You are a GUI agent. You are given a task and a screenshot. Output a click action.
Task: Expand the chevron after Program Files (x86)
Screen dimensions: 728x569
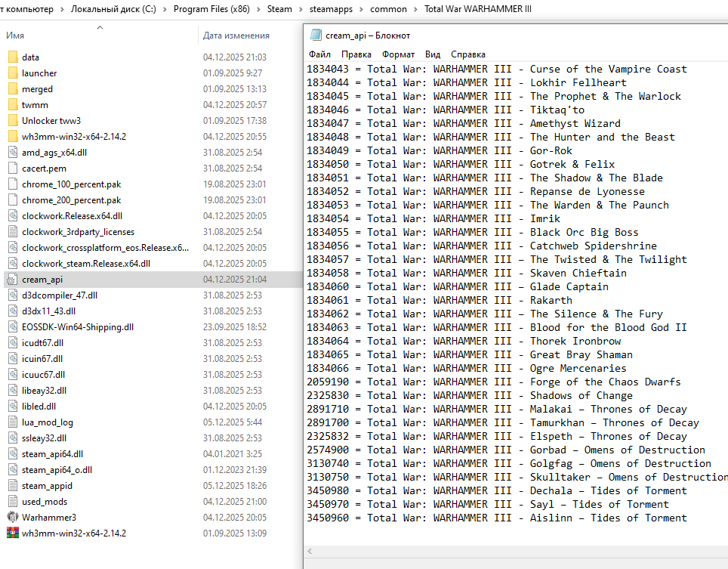pos(258,9)
